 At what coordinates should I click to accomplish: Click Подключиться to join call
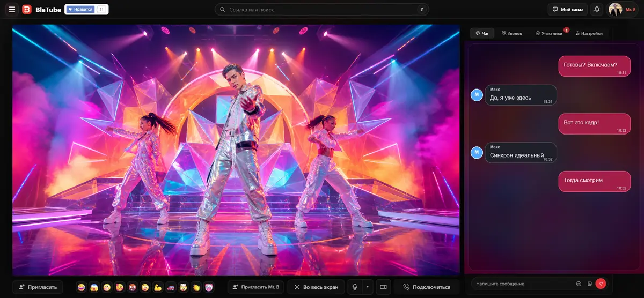click(x=427, y=287)
